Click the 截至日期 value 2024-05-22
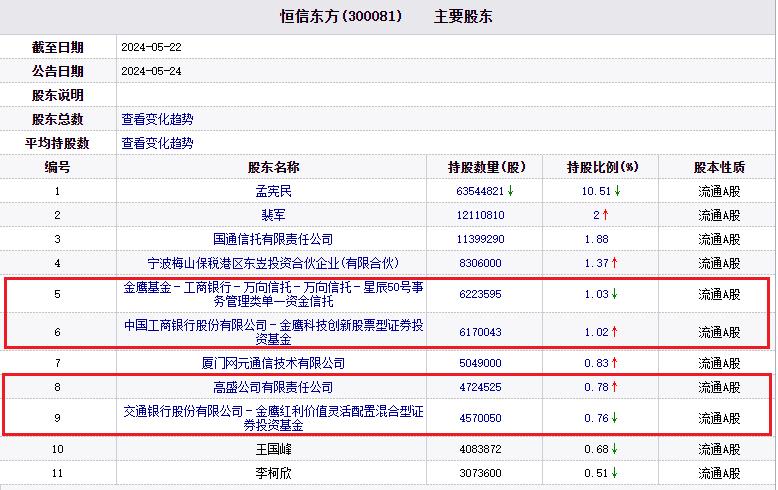This screenshot has width=778, height=490. click(x=151, y=47)
